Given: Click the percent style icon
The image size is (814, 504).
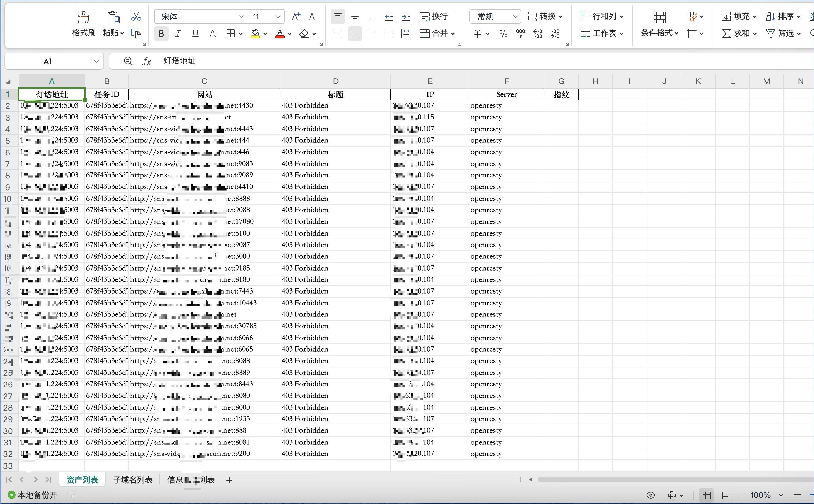Looking at the screenshot, I should pos(503,33).
